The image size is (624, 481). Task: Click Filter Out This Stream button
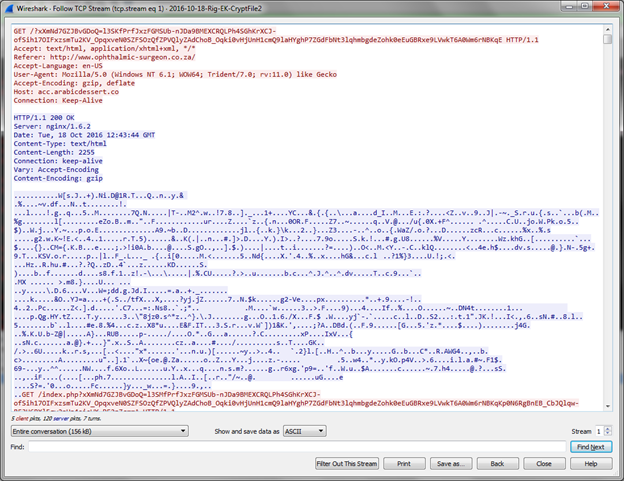click(347, 463)
